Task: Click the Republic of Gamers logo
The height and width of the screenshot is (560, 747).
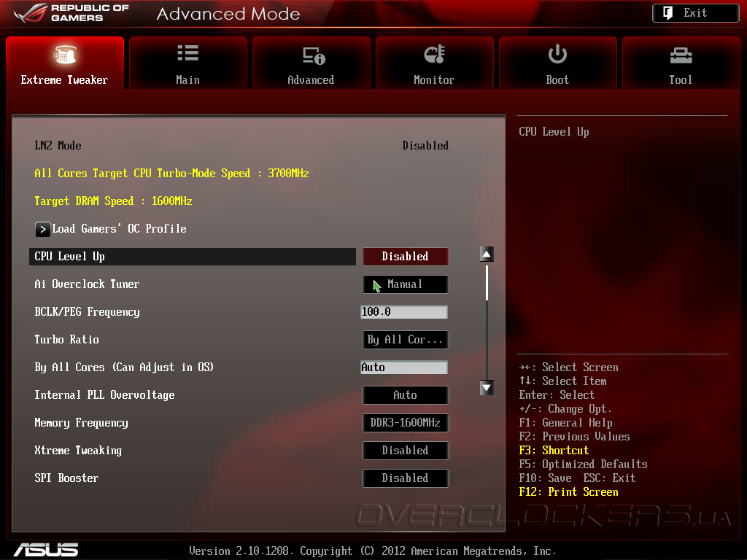Action: [71, 13]
